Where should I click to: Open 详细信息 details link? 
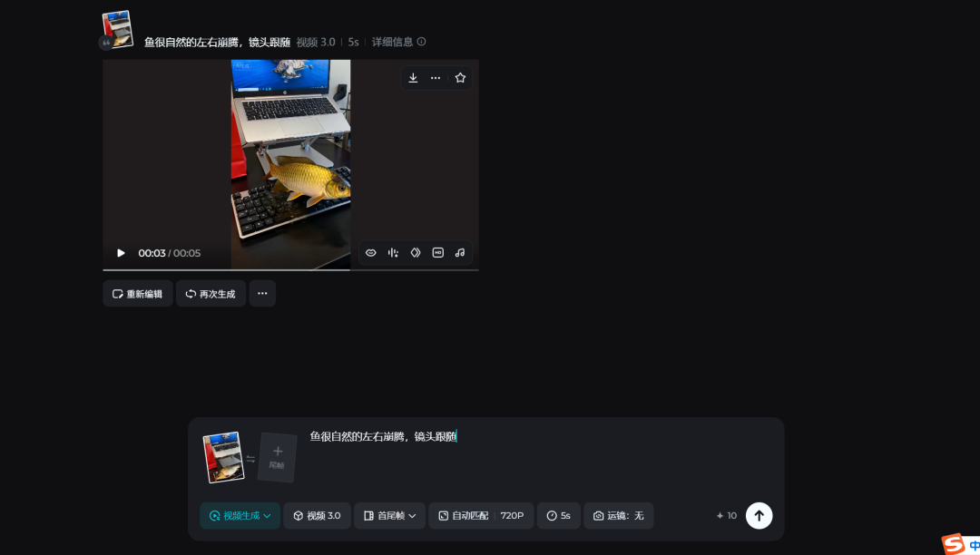tap(398, 42)
